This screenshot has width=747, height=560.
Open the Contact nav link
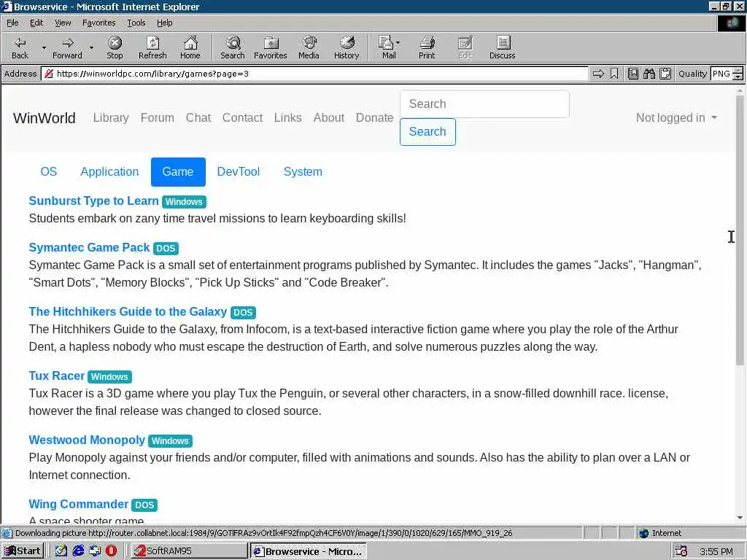[x=242, y=117]
